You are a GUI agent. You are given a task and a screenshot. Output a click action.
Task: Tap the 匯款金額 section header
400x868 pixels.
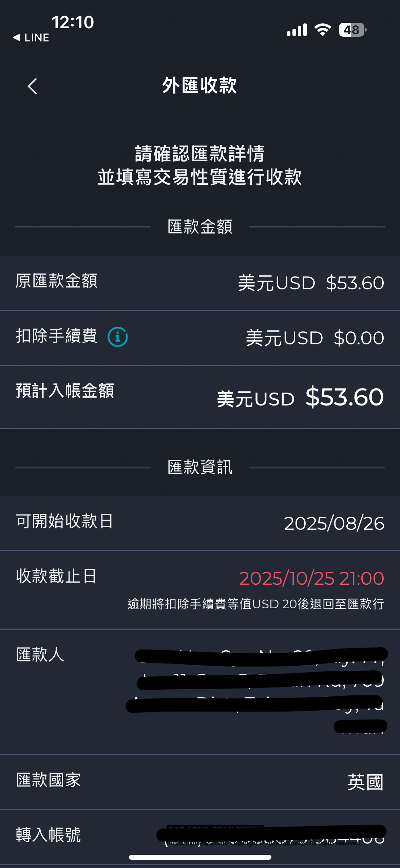(x=200, y=227)
